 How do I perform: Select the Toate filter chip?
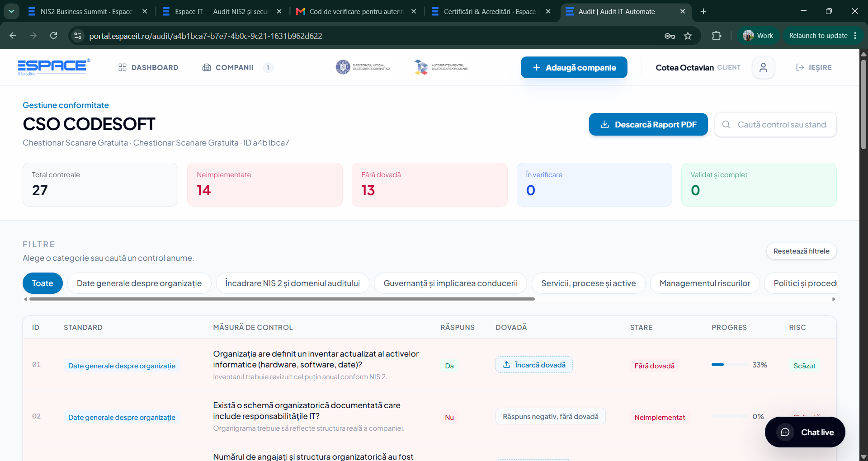42,283
